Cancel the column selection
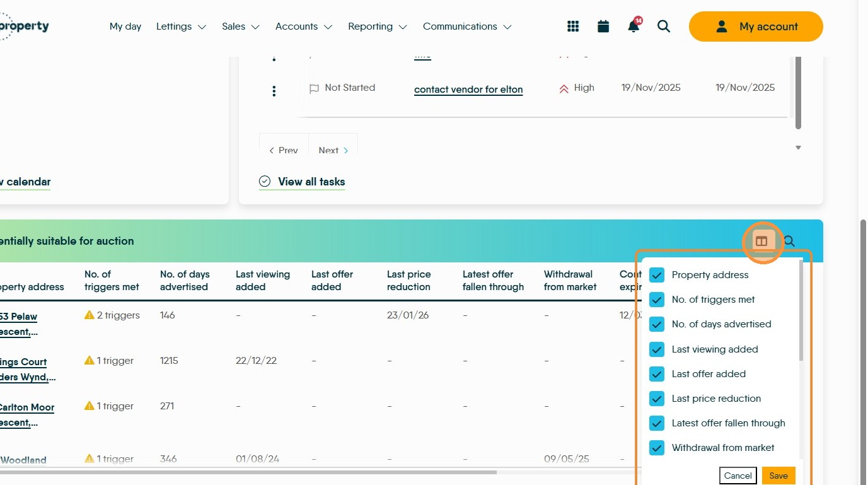 [x=738, y=476]
